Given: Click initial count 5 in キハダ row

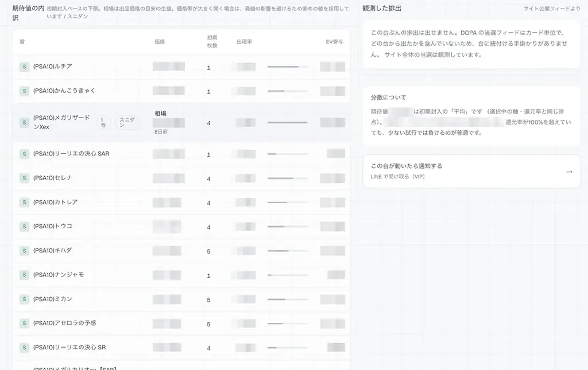Looking at the screenshot, I should 208,251.
